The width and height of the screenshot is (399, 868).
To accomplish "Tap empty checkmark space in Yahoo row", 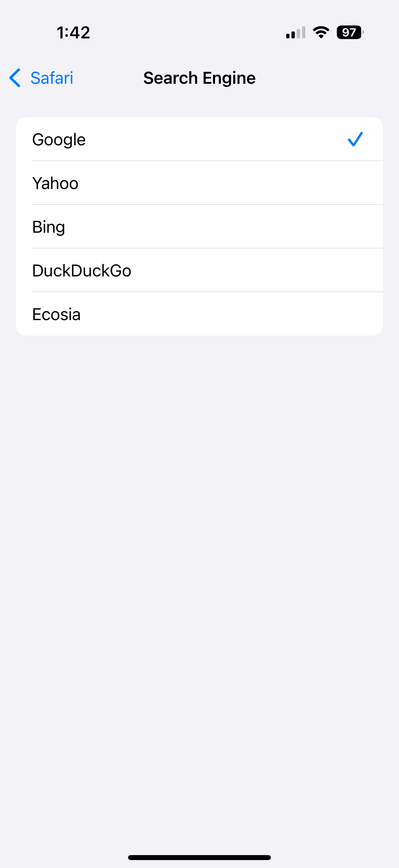I will pos(355,183).
